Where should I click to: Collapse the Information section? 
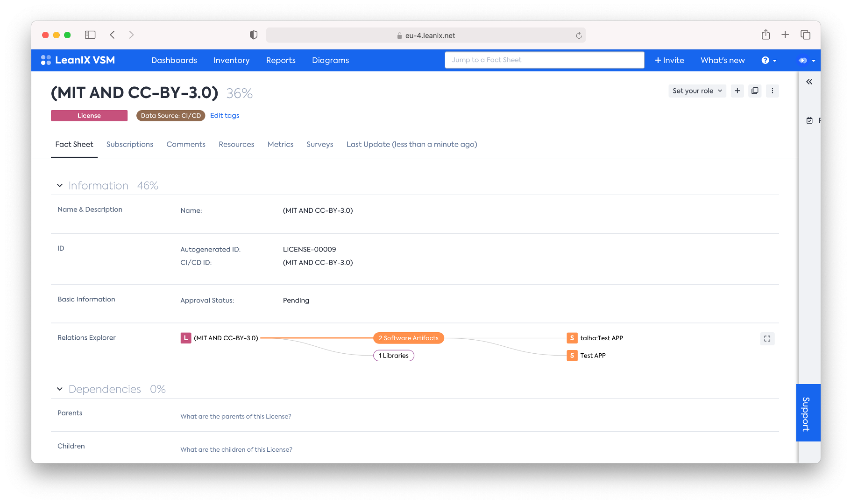coord(60,186)
